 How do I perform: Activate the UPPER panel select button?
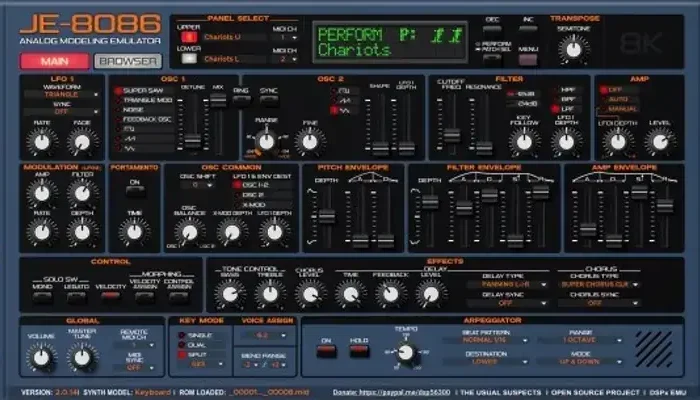(189, 37)
